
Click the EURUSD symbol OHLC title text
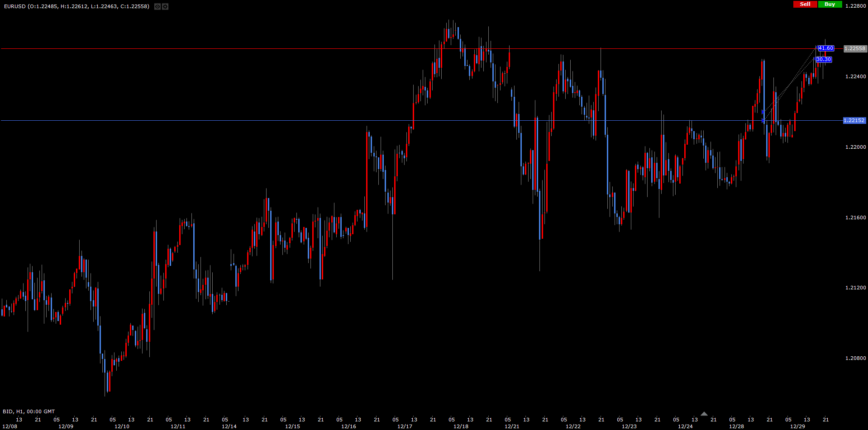click(76, 6)
